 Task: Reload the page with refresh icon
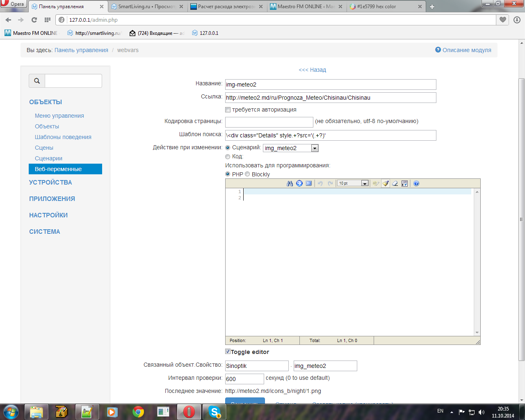(34, 20)
